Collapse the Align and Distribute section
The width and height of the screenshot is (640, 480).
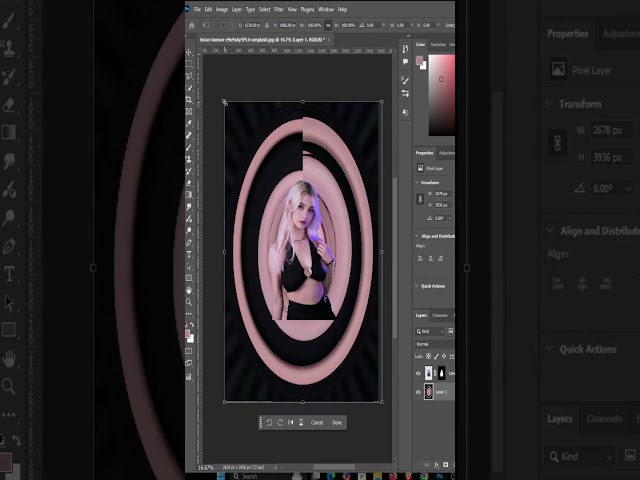tap(417, 236)
